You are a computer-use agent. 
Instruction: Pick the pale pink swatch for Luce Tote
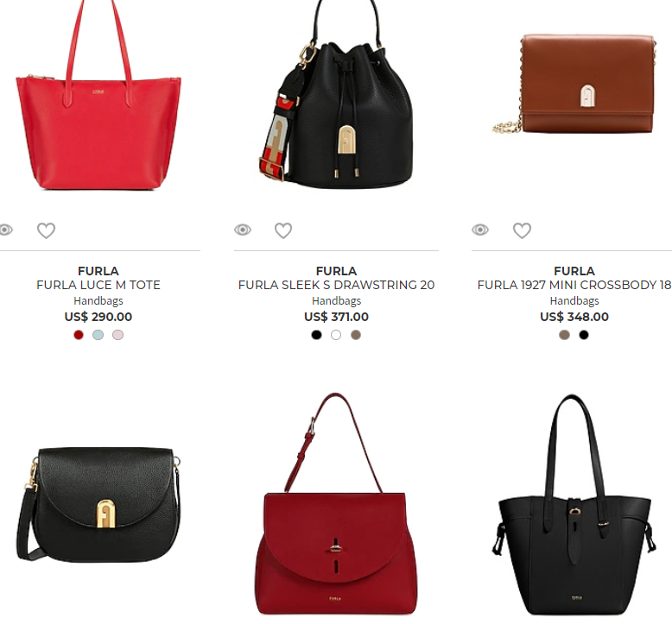click(x=117, y=335)
